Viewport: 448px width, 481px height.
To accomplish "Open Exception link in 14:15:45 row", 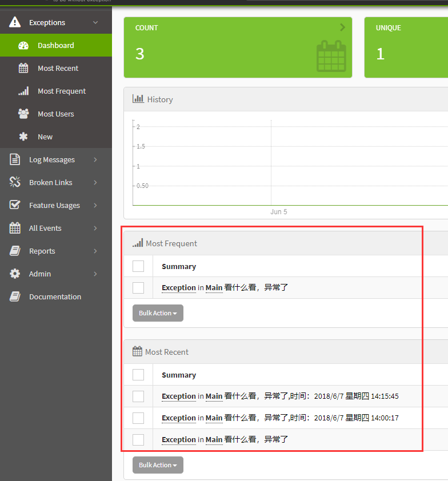I will coord(179,396).
